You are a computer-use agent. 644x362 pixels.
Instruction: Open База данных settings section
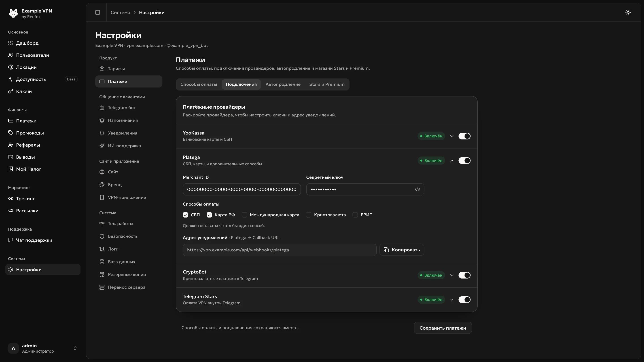[129, 262]
